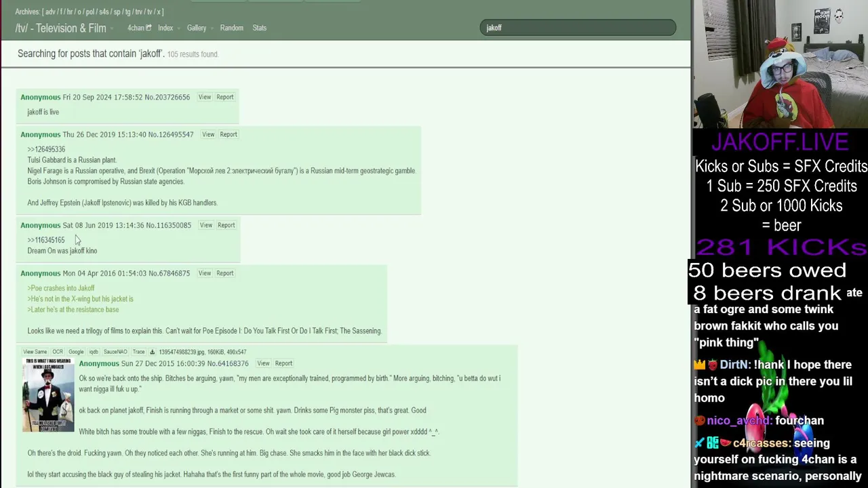Image resolution: width=868 pixels, height=488 pixels.
Task: Go to the tv archive
Action: [150, 12]
